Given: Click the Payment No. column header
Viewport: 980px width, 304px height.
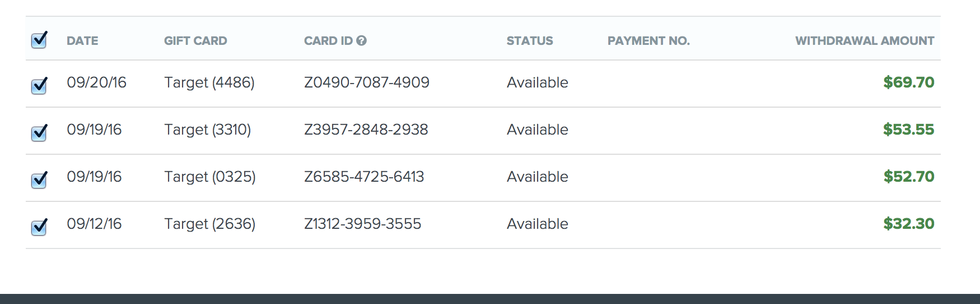Looking at the screenshot, I should pyautogui.click(x=648, y=41).
